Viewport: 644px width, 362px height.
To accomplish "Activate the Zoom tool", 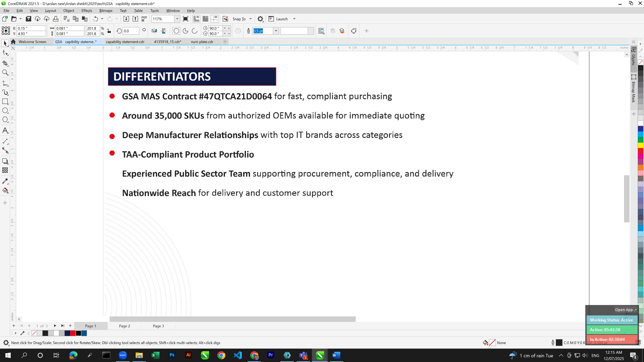I will click(x=5, y=73).
